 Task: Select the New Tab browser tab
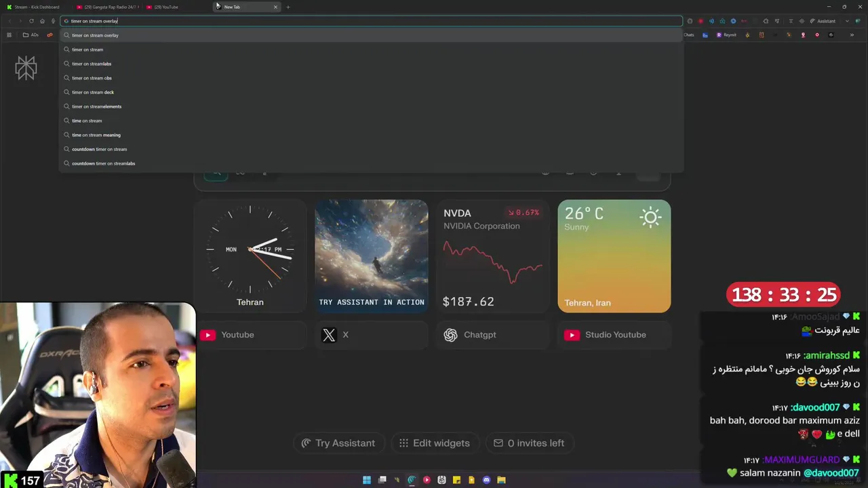pyautogui.click(x=248, y=7)
